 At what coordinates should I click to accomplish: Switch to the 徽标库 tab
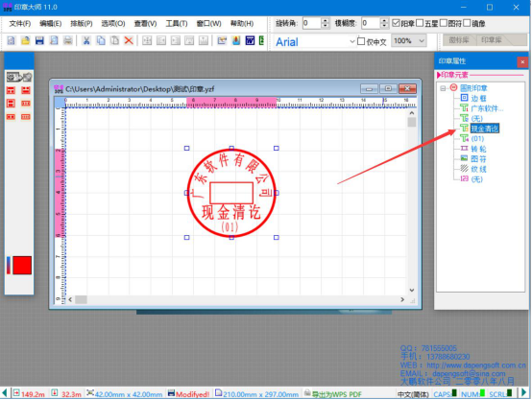(459, 40)
